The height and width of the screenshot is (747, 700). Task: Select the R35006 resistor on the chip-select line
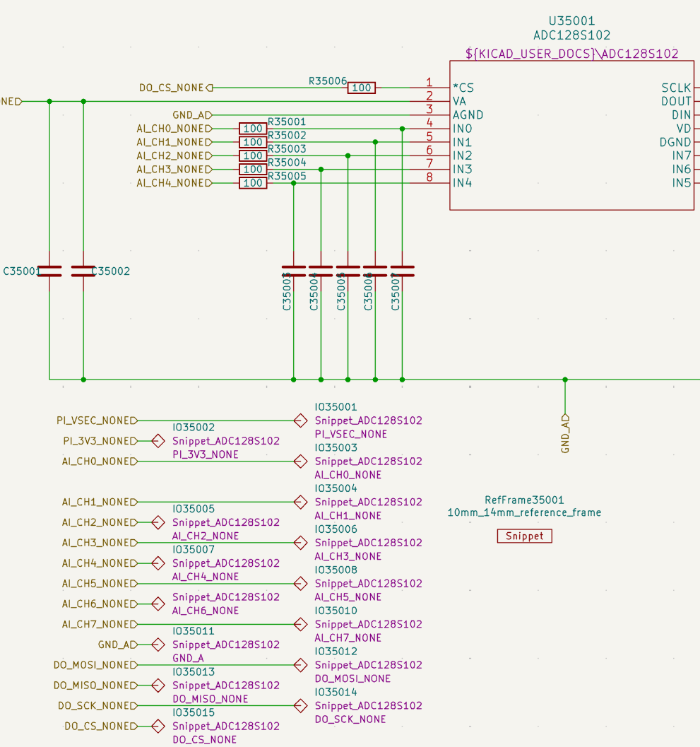pyautogui.click(x=362, y=88)
